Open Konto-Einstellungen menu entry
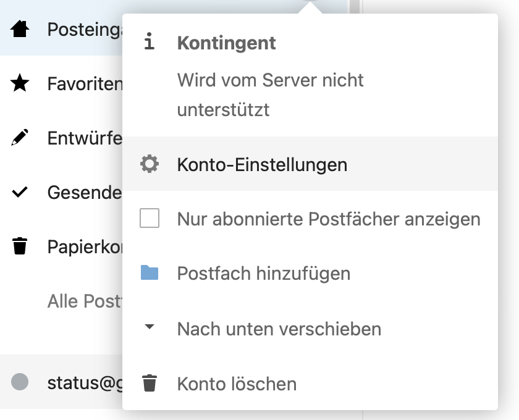The image size is (519, 420). [310, 164]
